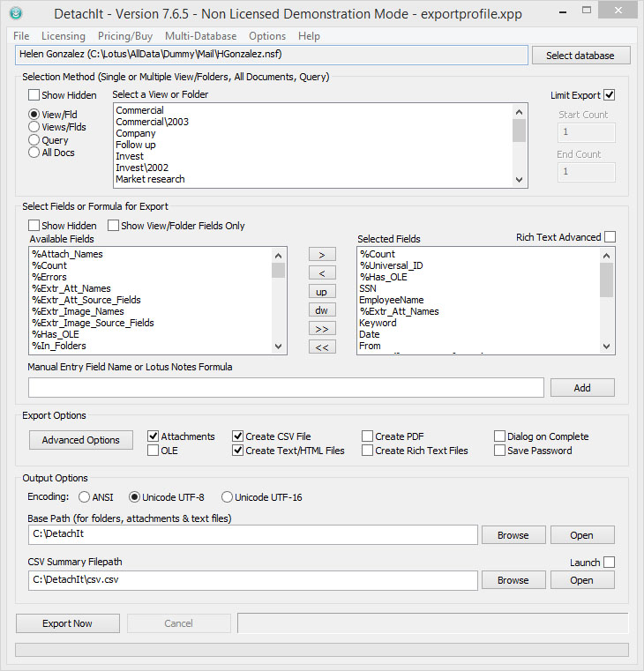This screenshot has height=671, width=644.
Task: Select the Company view in list
Action: [x=313, y=133]
